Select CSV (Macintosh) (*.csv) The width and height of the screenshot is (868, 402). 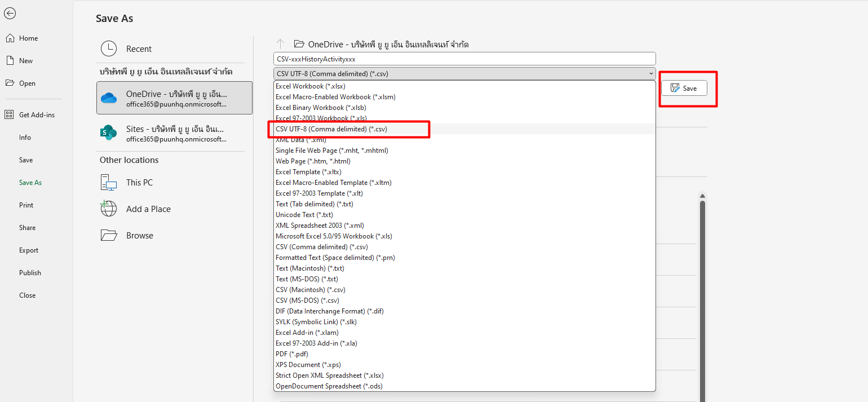[464, 290]
